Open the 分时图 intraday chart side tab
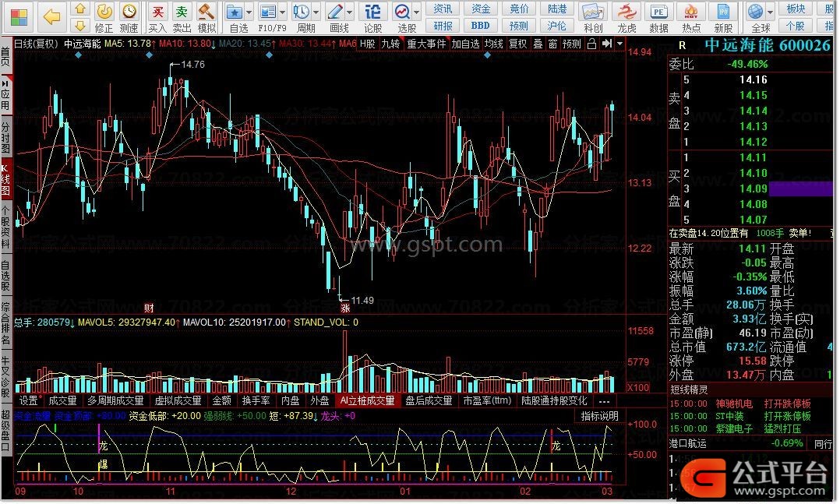 [x=5, y=138]
